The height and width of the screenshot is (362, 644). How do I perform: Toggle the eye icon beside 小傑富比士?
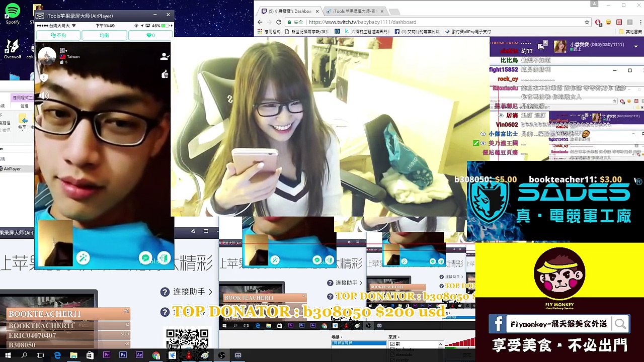point(483,134)
